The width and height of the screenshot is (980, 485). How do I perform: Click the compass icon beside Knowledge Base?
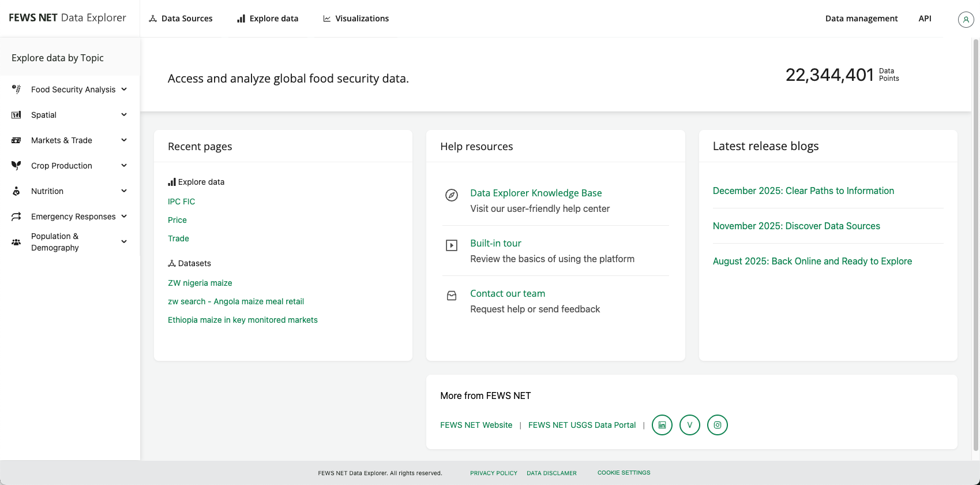[x=452, y=195]
